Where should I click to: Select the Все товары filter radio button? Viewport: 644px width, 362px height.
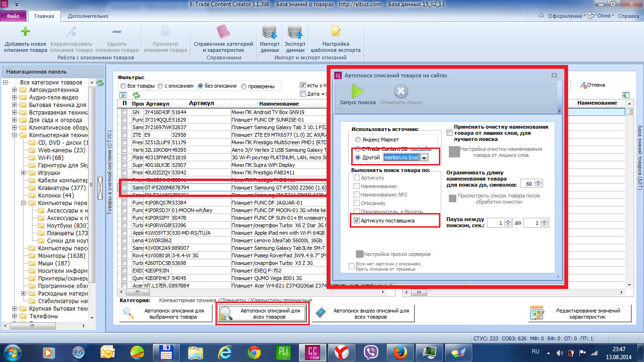[x=123, y=86]
